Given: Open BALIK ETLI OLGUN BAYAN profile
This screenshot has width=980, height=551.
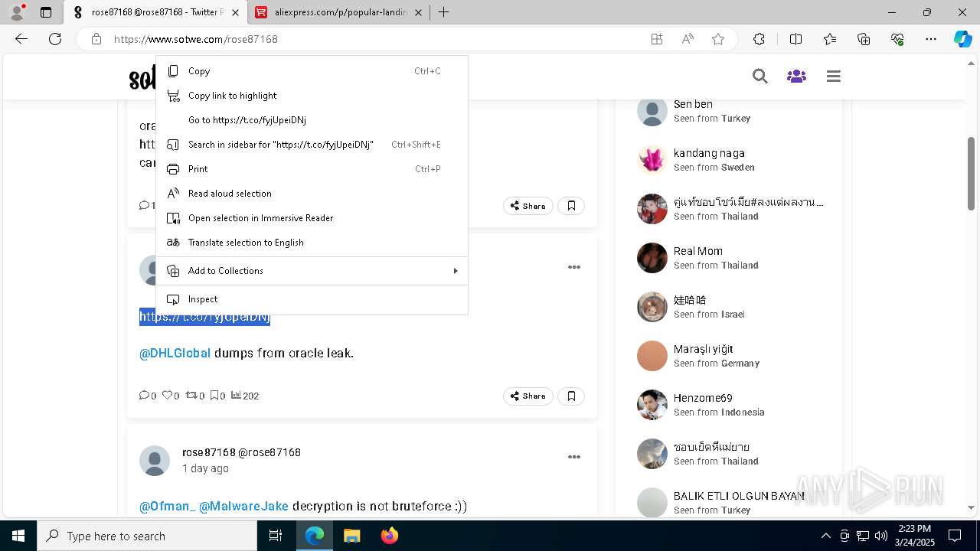Looking at the screenshot, I should 739,496.
